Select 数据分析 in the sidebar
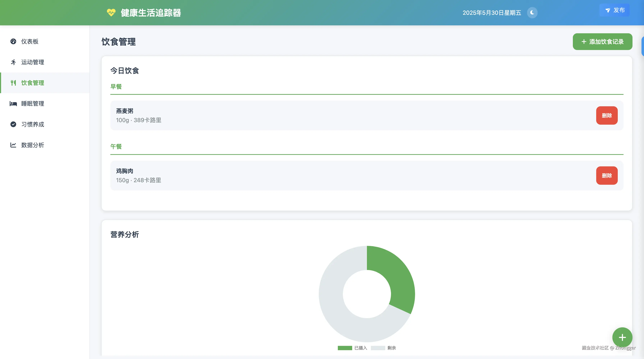This screenshot has height=359, width=644. click(33, 145)
